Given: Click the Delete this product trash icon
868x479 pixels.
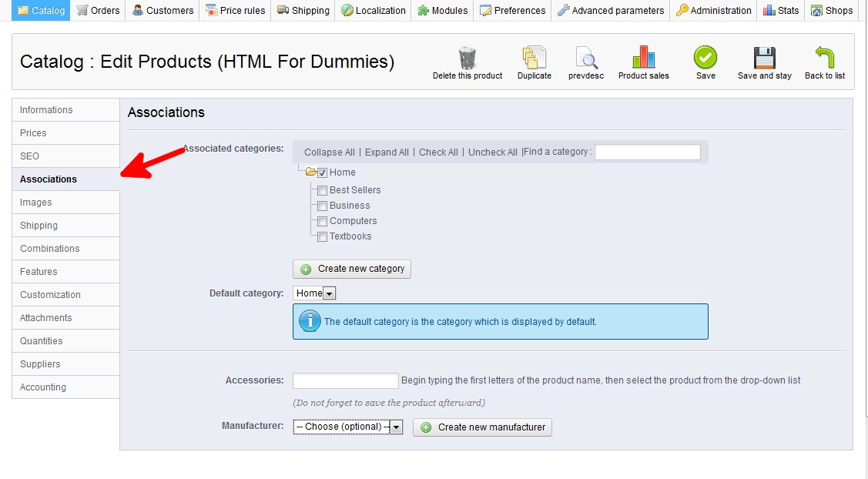Looking at the screenshot, I should point(467,59).
